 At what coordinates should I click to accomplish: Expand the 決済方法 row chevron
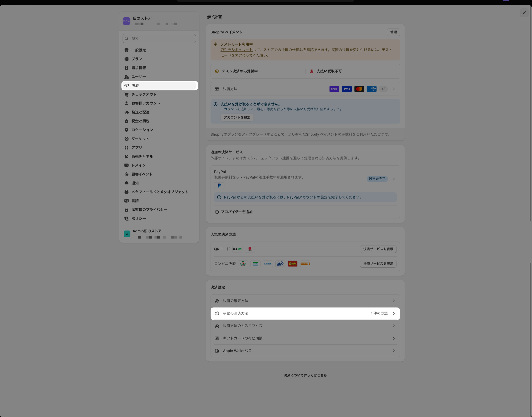pos(394,89)
